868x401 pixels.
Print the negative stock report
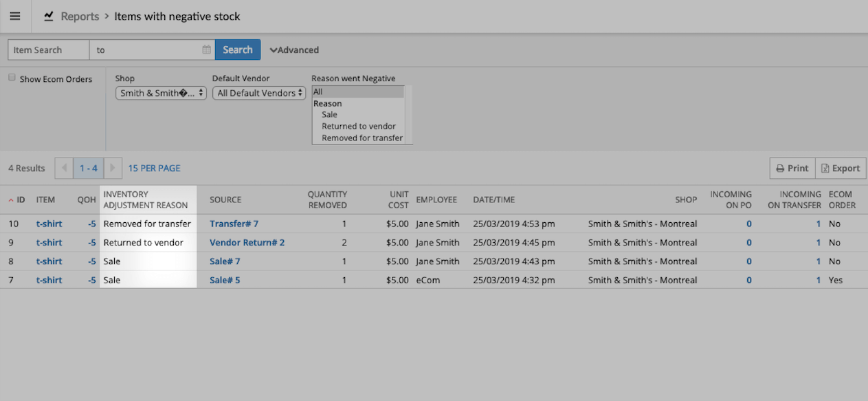(792, 169)
